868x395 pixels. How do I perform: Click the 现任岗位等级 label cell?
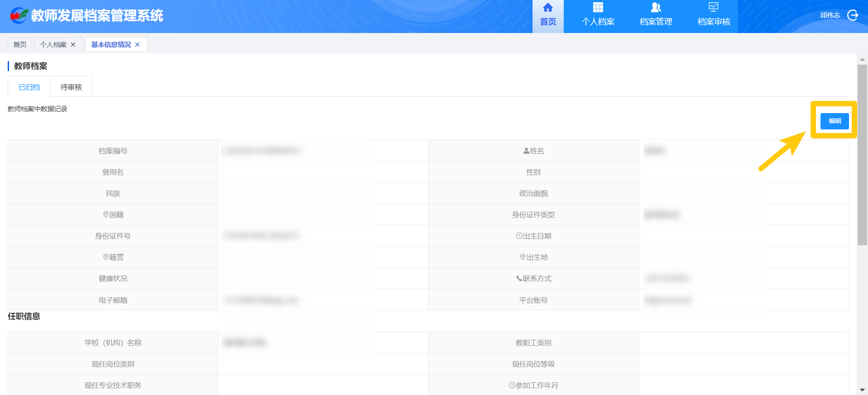pos(533,364)
